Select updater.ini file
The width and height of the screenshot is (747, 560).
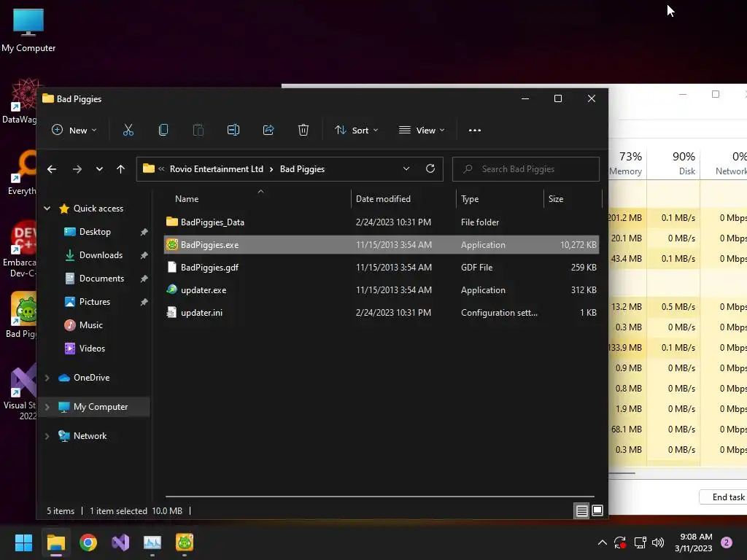(381, 313)
